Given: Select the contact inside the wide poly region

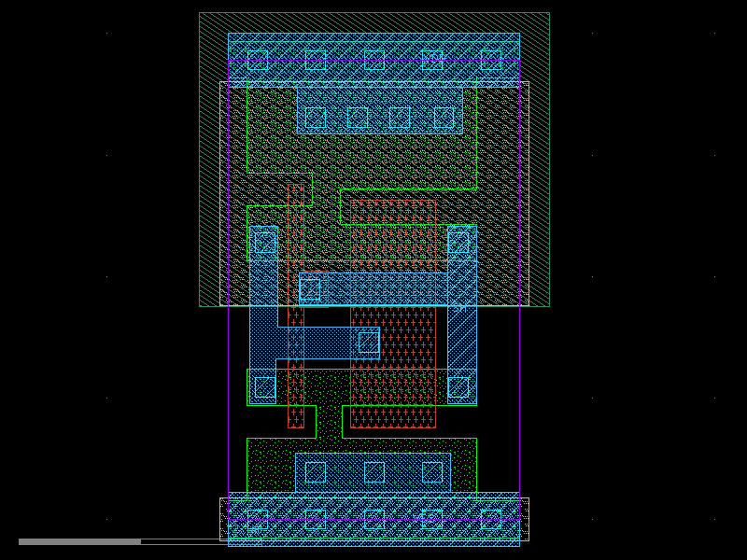Looking at the screenshot, I should click(x=369, y=342).
